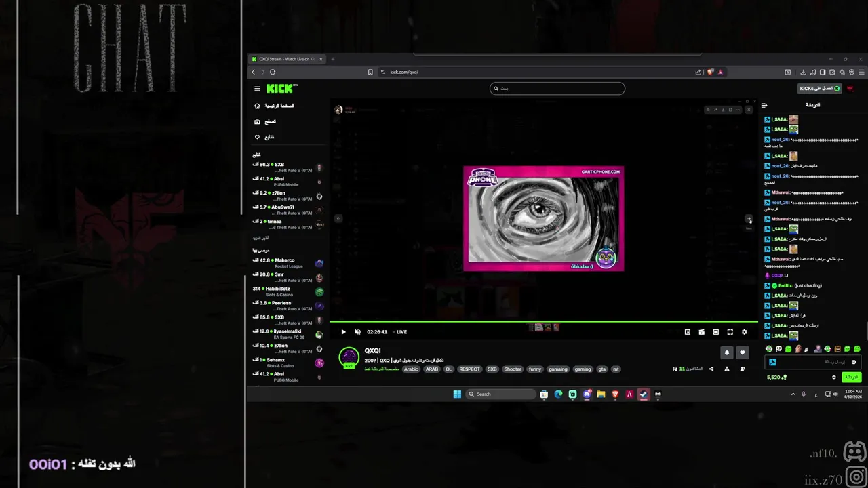The width and height of the screenshot is (868, 488).
Task: Open the Following sidebar item with heart
Action: coord(264,137)
